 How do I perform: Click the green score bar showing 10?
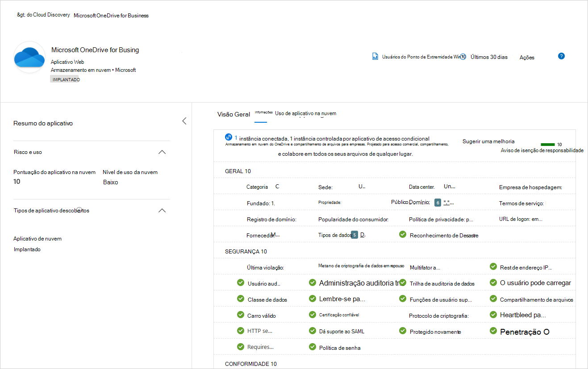[547, 145]
